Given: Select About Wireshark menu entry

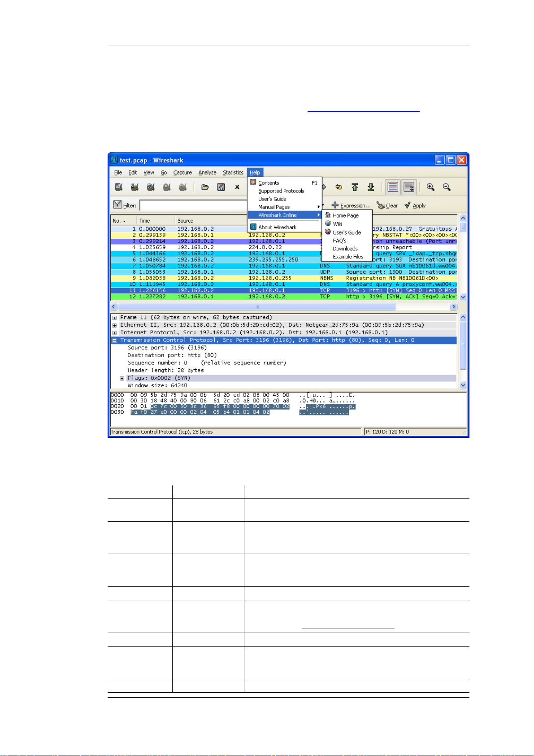Looking at the screenshot, I should 285,227.
